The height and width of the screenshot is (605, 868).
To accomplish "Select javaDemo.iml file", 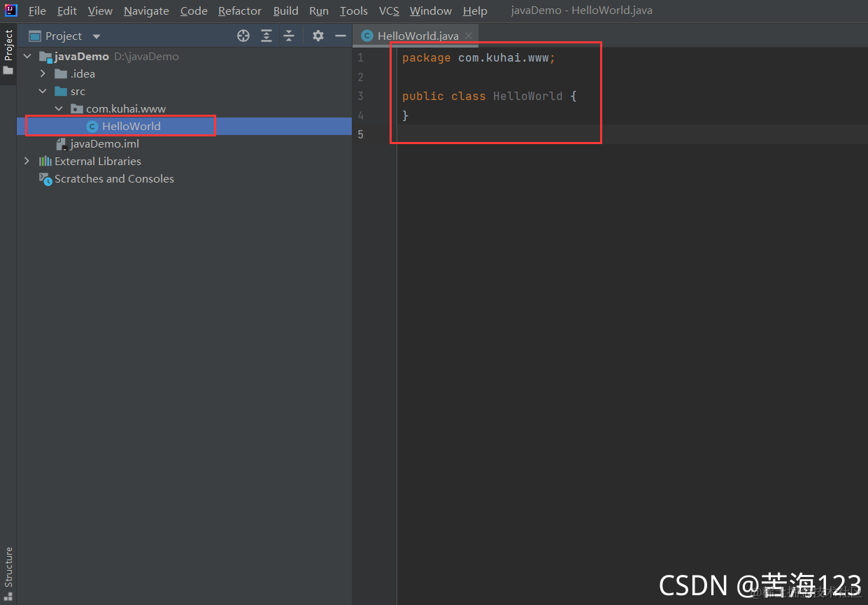I will click(185, 144).
